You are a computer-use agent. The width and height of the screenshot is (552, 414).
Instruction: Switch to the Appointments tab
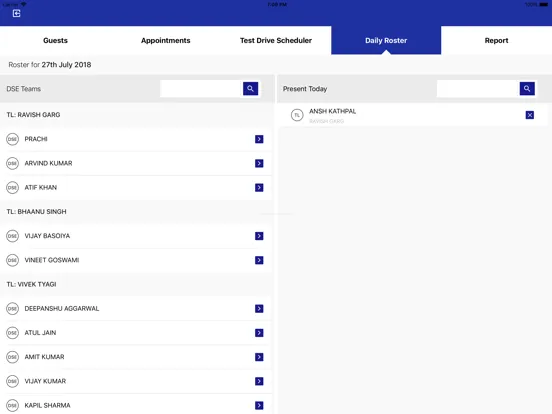(165, 40)
